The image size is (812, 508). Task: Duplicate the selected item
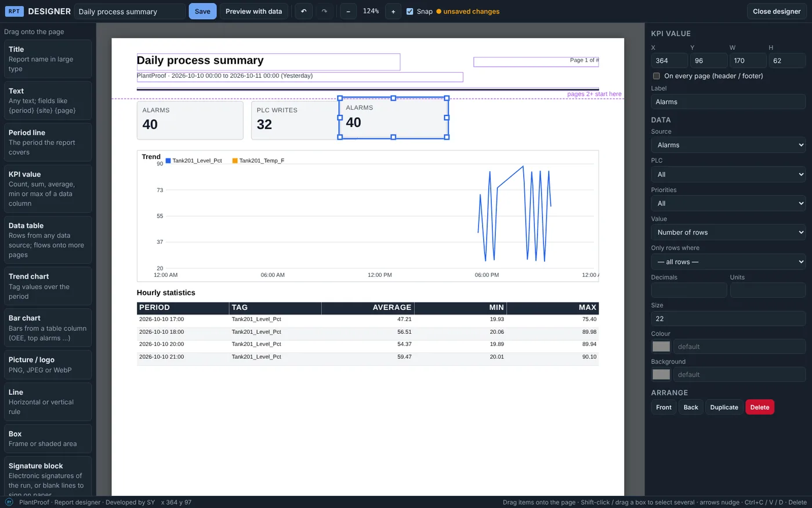coord(724,407)
